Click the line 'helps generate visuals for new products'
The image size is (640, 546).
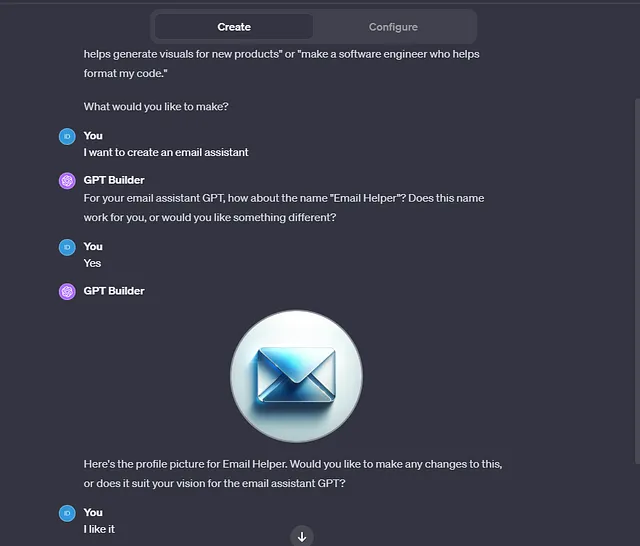pyautogui.click(x=281, y=54)
